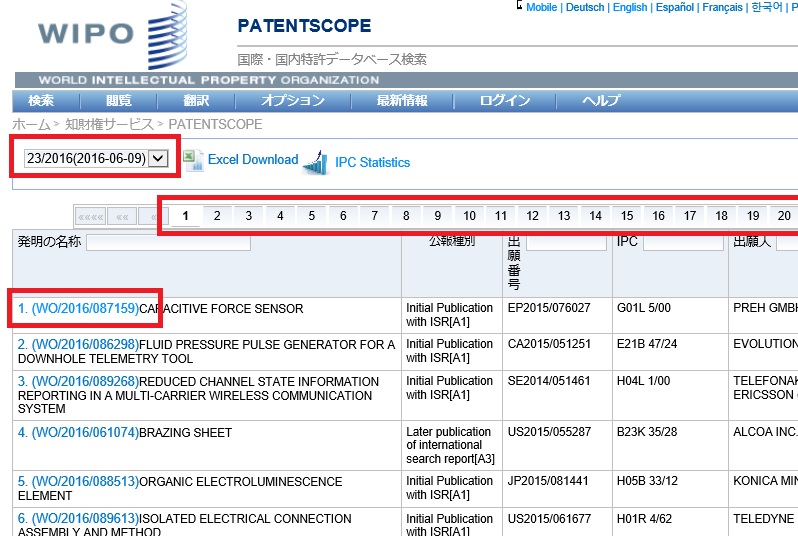Image resolution: width=798 pixels, height=536 pixels.
Task: Go to results page 8
Action: coord(407,216)
